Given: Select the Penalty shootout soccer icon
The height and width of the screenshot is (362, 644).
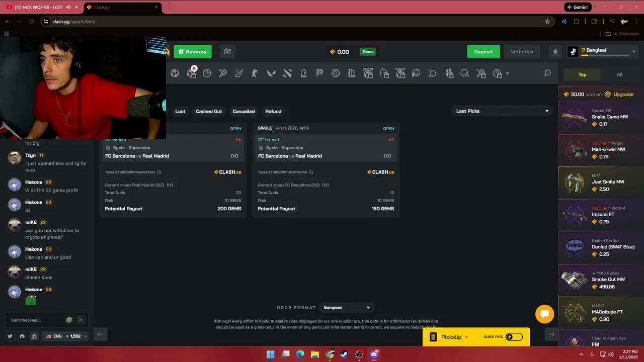Looking at the screenshot, I should coord(400,73).
